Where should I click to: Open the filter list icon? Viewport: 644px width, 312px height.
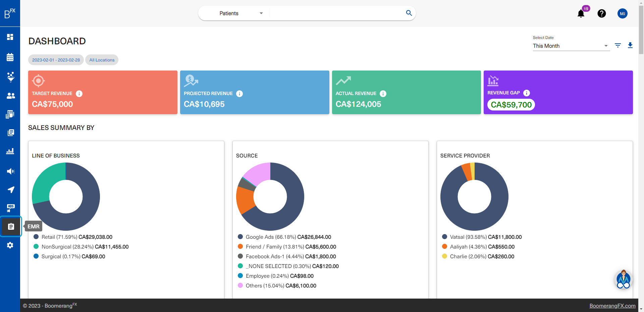[x=618, y=45]
